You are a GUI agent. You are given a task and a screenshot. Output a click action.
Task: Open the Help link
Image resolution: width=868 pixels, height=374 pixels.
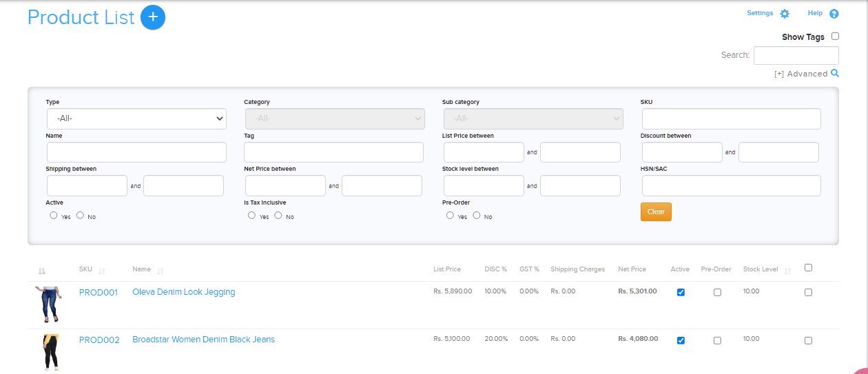tap(815, 13)
